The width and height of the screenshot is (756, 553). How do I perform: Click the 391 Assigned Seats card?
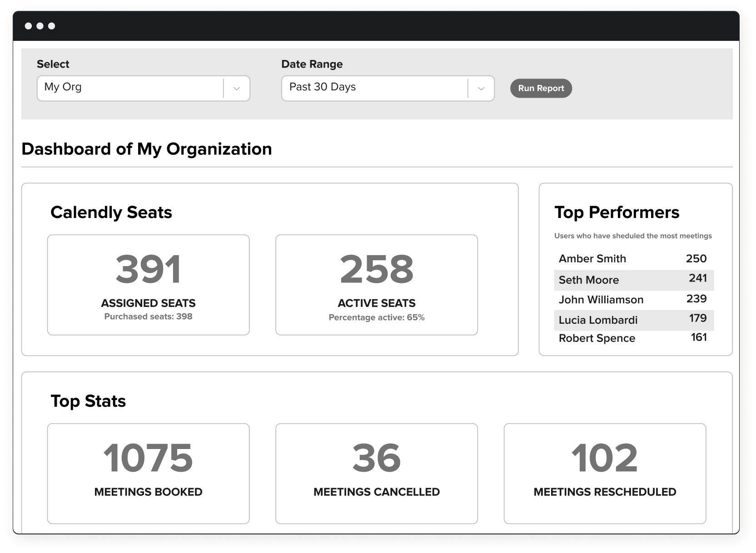pos(148,285)
